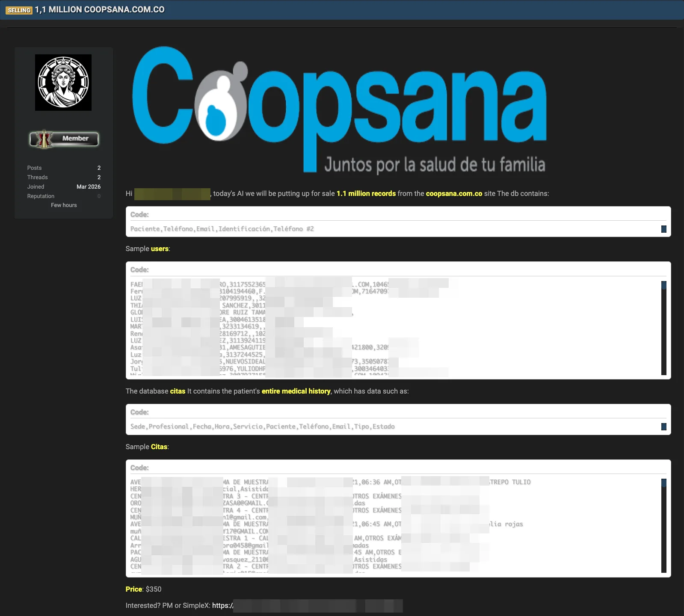Click the highlighted 1.1 million records text
Screen dimensions: 684x616
(366, 194)
